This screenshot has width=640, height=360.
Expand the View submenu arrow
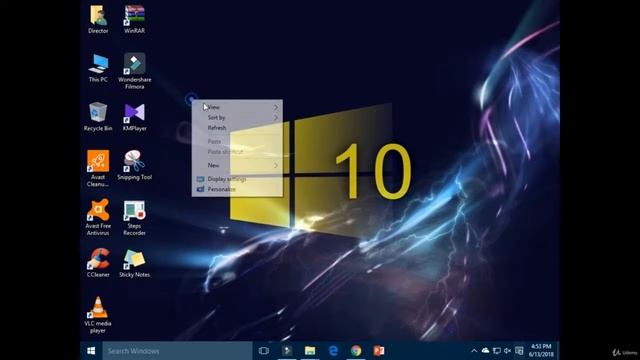tap(276, 107)
